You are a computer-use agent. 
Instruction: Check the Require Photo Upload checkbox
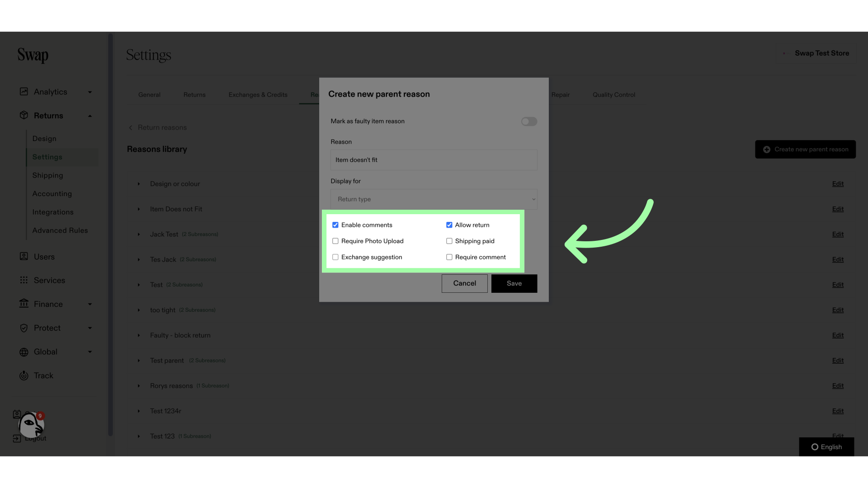click(x=335, y=241)
